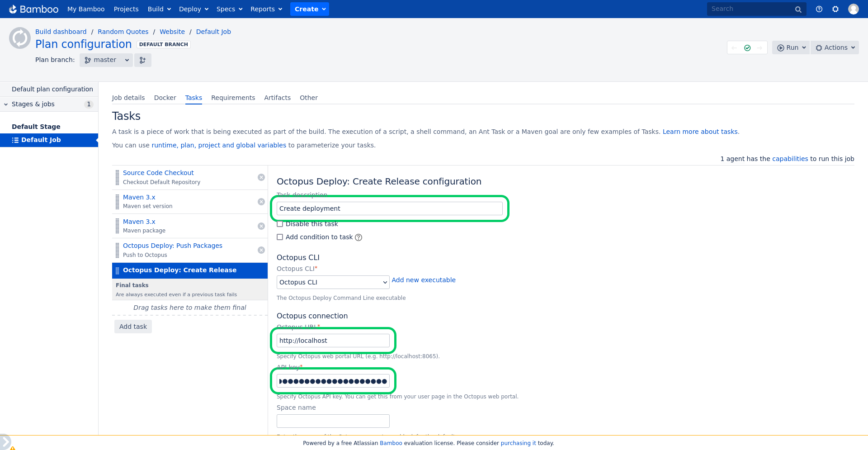This screenshot has height=450, width=868.
Task: Switch to the Docker tab
Action: (165, 98)
